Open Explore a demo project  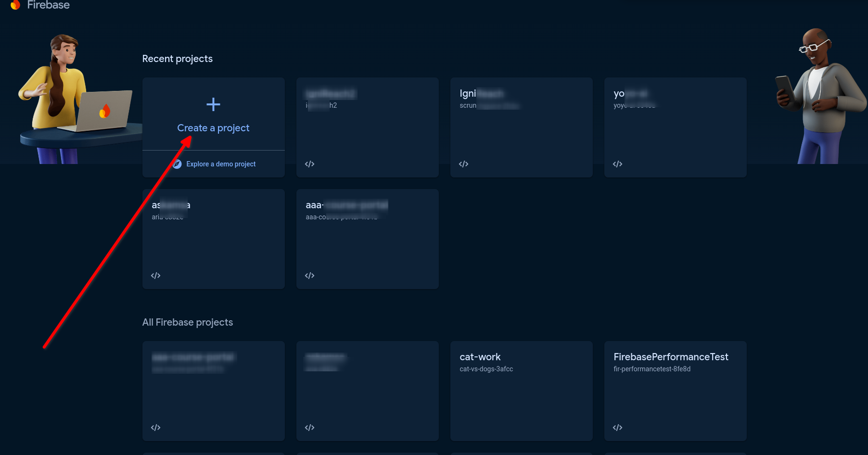click(x=221, y=164)
